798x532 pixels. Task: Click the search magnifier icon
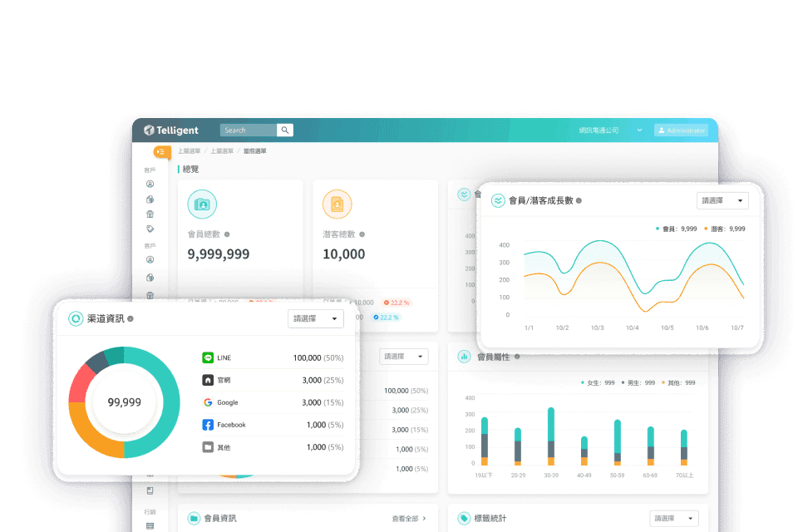[284, 130]
